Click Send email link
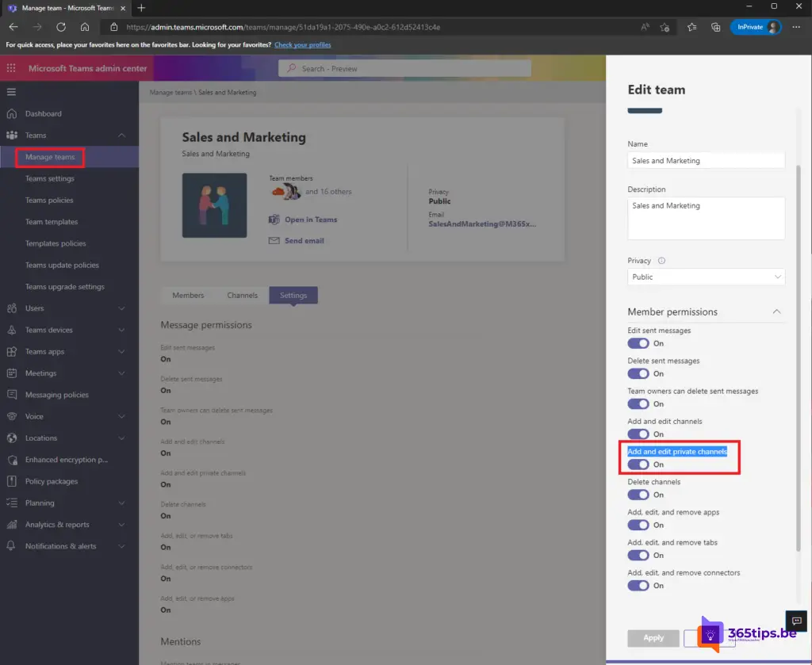This screenshot has height=665, width=812. 304,241
